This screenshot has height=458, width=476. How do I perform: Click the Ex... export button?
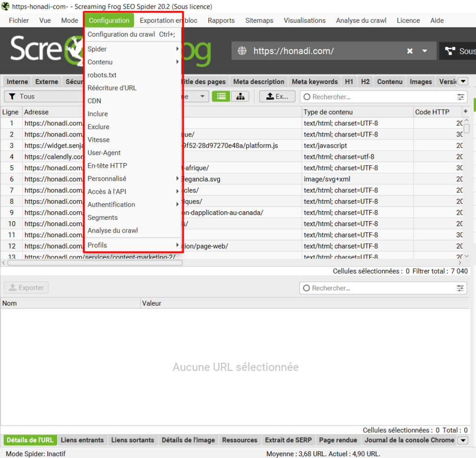coord(277,97)
